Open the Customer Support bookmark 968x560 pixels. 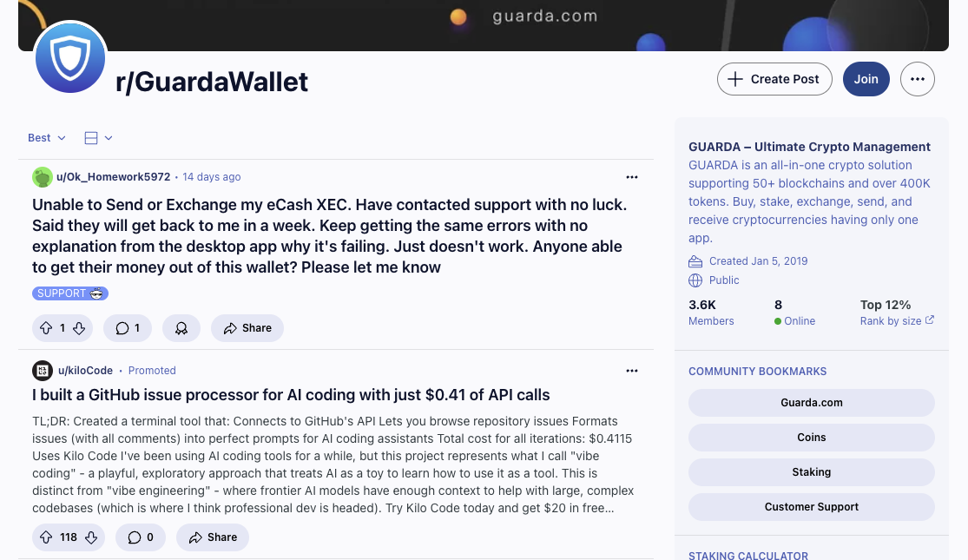pyautogui.click(x=811, y=506)
